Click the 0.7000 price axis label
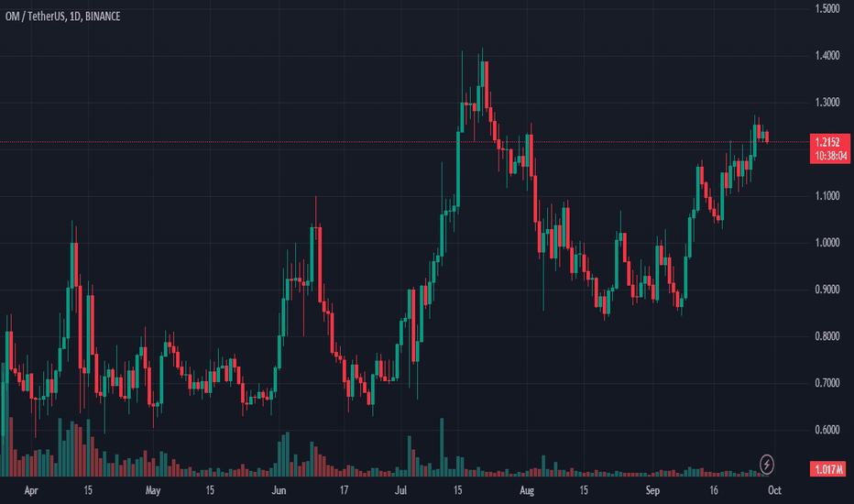 point(827,383)
